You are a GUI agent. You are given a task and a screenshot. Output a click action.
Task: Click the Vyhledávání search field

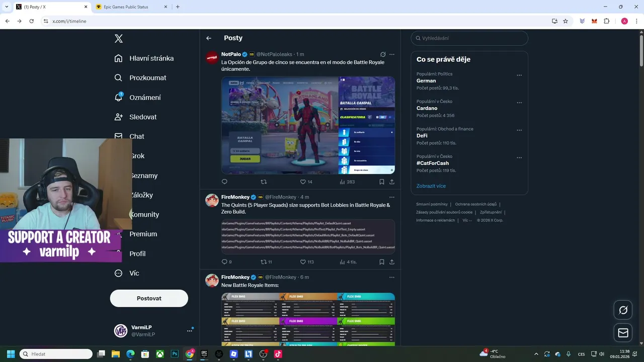coord(469,38)
